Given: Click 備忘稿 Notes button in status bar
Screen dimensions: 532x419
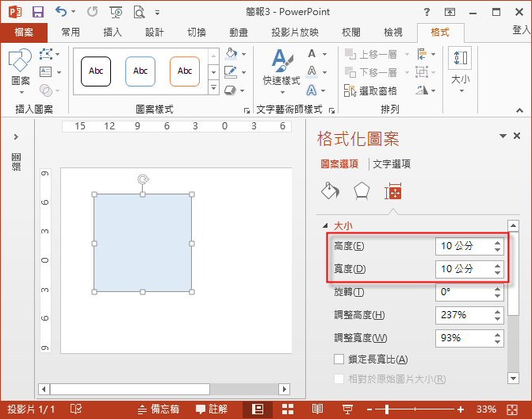Looking at the screenshot, I should [x=158, y=409].
